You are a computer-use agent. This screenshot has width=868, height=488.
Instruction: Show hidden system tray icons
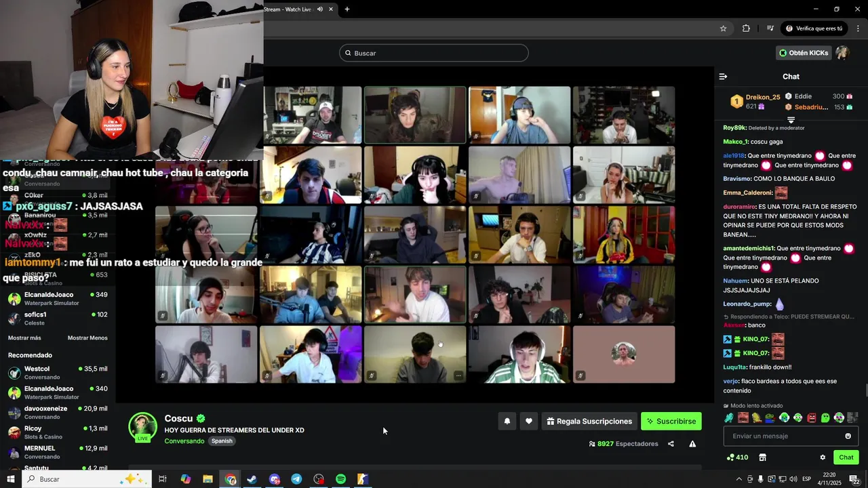point(739,479)
